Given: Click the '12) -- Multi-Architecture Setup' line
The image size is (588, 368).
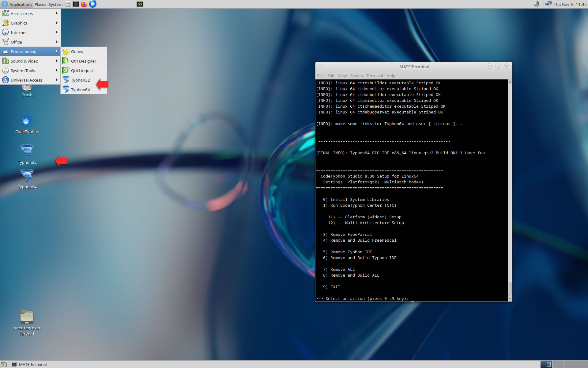Looking at the screenshot, I should 366,223.
